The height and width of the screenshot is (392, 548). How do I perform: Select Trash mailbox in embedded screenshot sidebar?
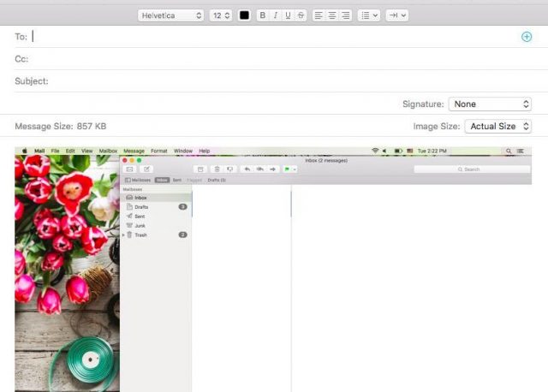(x=156, y=235)
